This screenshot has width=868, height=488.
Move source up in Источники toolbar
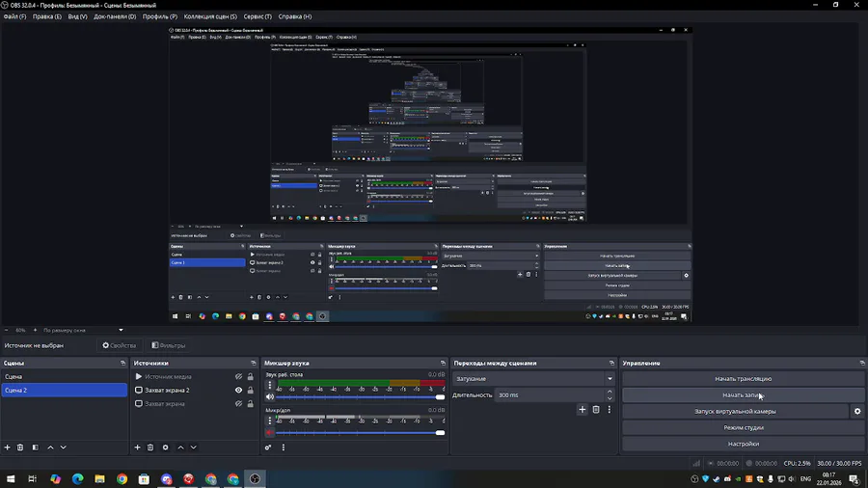tap(180, 447)
